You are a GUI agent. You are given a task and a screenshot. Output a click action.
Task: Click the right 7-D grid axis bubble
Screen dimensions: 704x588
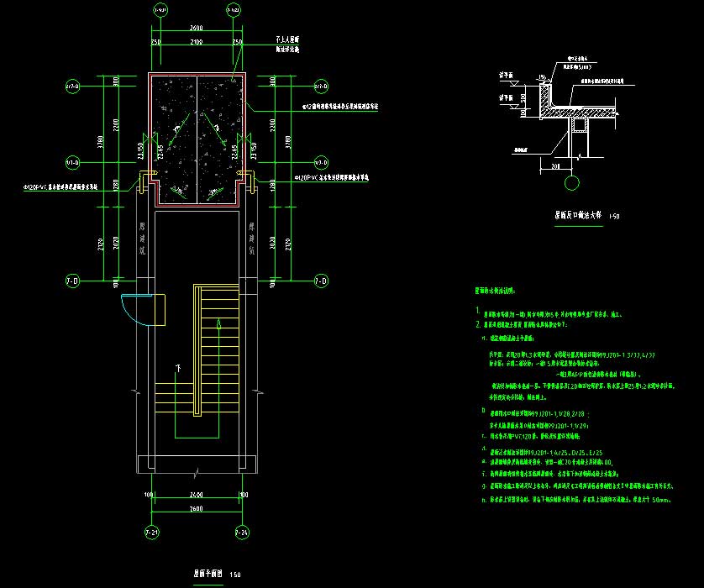click(x=319, y=280)
